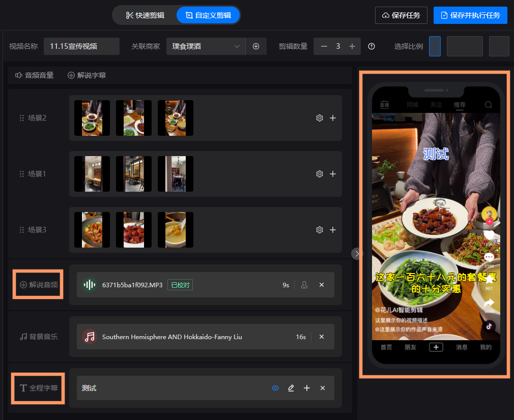Open 推荐 tab in phone preview
Image resolution: width=514 pixels, height=420 pixels.
460,105
